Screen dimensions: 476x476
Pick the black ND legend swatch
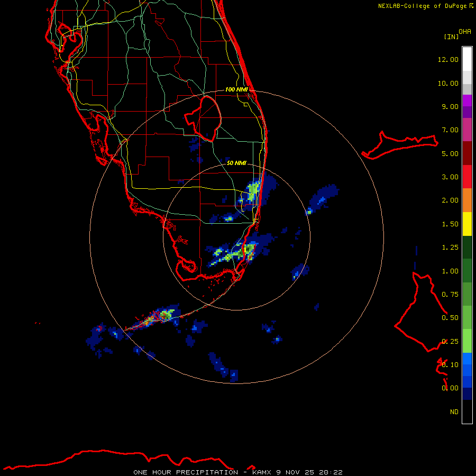click(x=467, y=411)
